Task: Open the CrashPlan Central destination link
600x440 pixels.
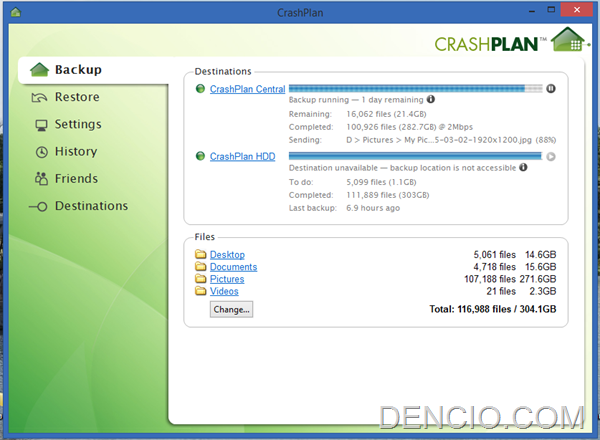Action: coord(248,89)
